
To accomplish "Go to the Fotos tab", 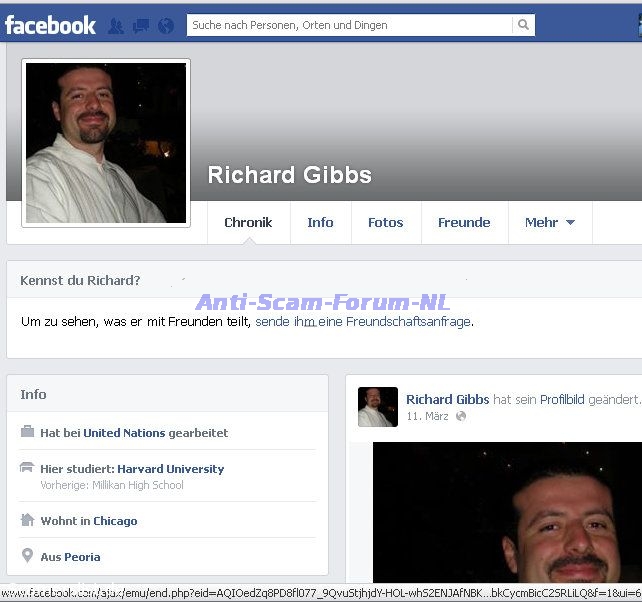I will tap(385, 223).
